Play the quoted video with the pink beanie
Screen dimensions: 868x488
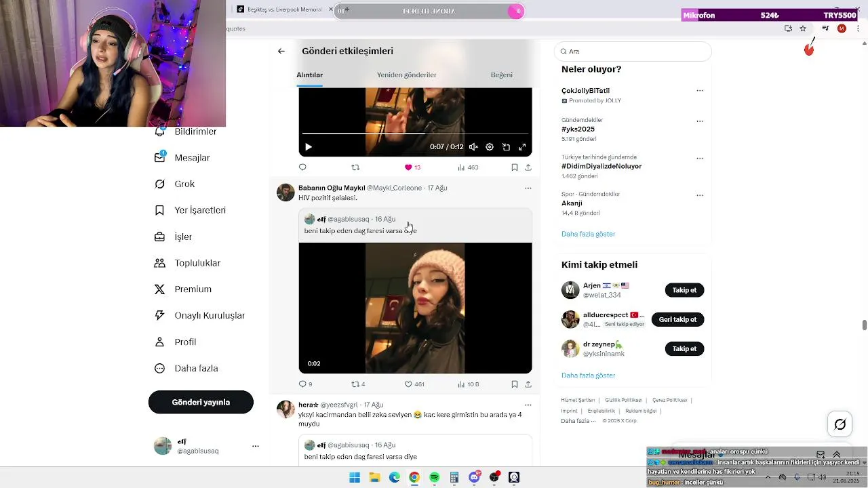tap(415, 308)
